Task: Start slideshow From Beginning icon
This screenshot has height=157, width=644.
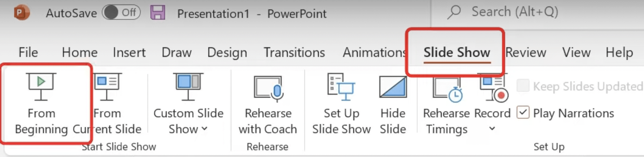Action: 41,87
